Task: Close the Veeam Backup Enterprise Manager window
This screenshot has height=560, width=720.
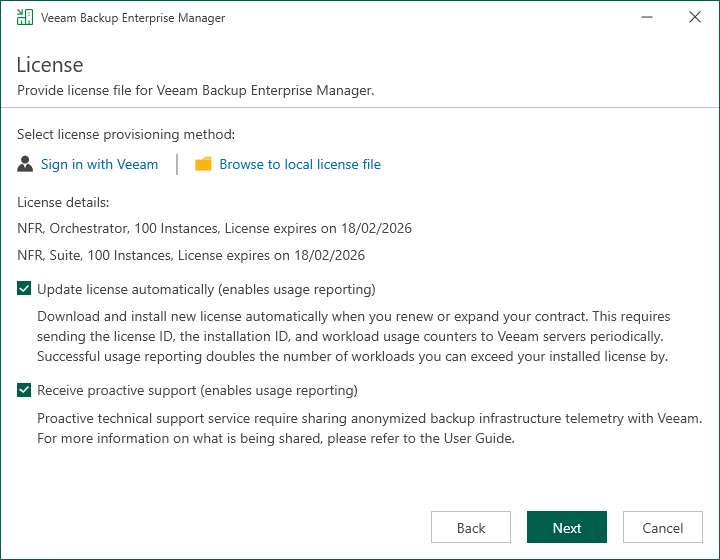Action: 694,18
